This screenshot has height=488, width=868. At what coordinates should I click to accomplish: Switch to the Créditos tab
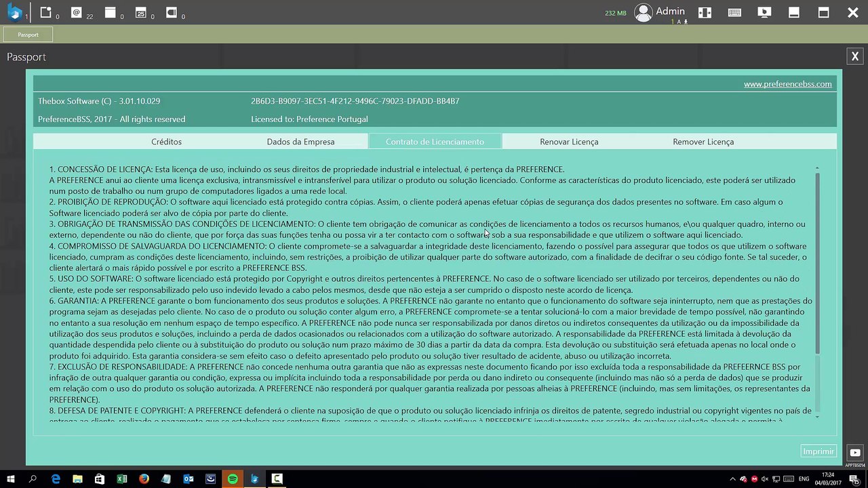click(x=166, y=142)
